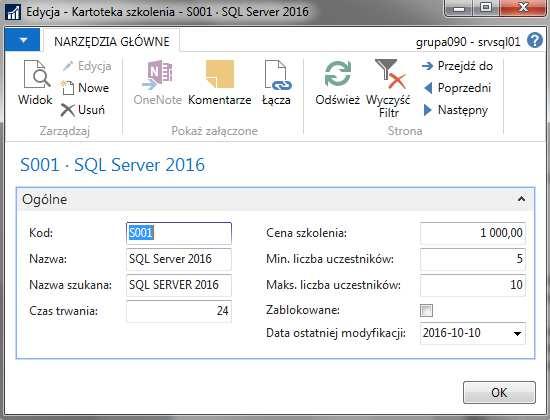Click the Maks. liczba uczestników field

pyautogui.click(x=472, y=285)
